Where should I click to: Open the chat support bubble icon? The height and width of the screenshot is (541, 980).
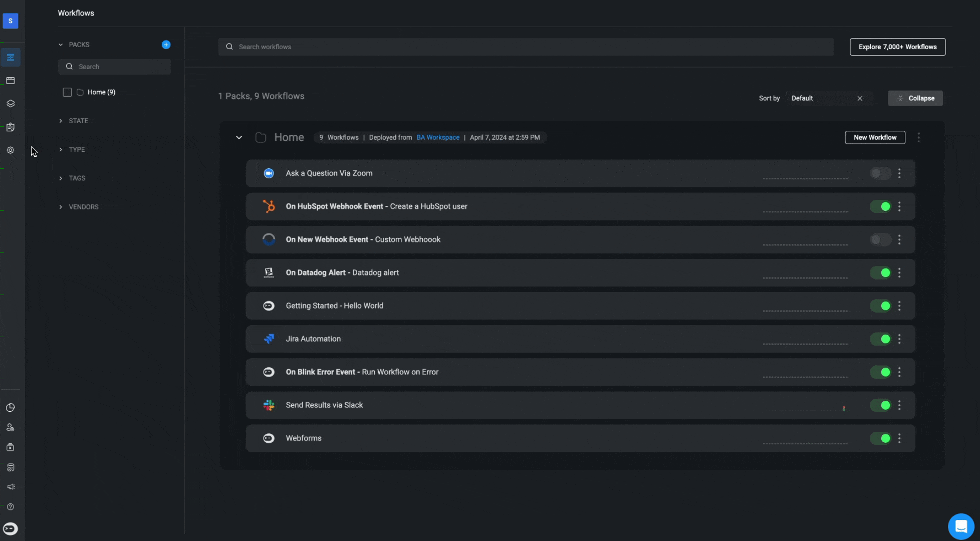960,526
